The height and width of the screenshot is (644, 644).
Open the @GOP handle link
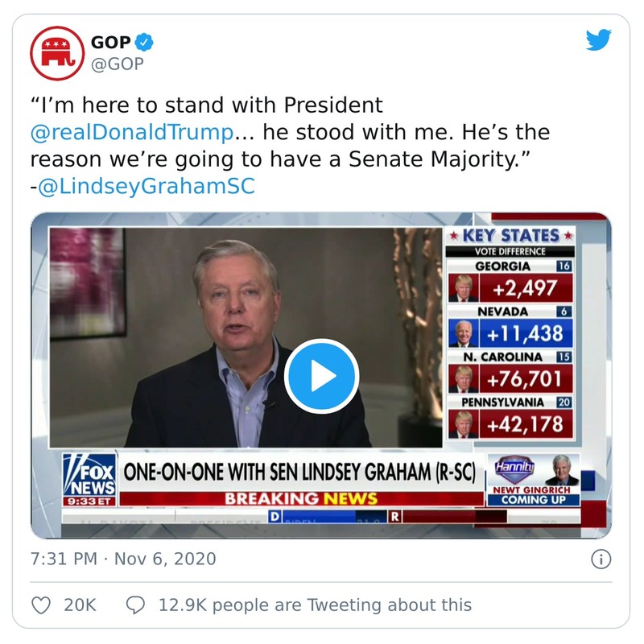point(117,64)
